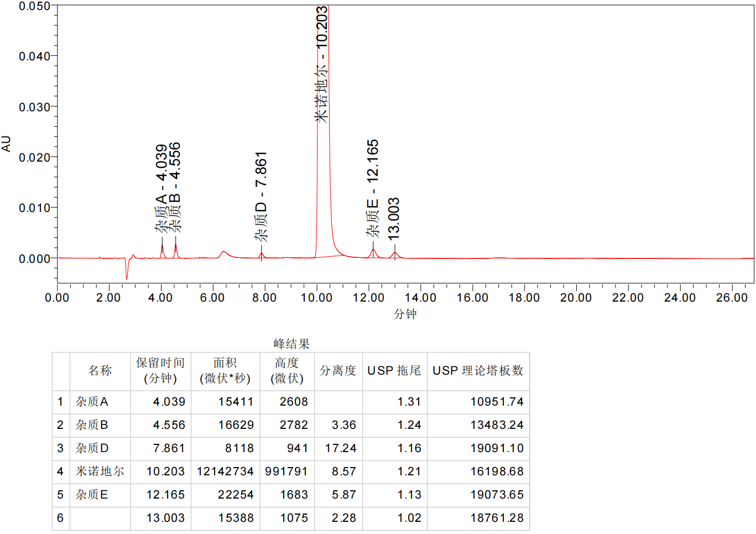This screenshot has width=756, height=534.
Task: Click the USP 理论塔板数 column header
Action: point(478,371)
